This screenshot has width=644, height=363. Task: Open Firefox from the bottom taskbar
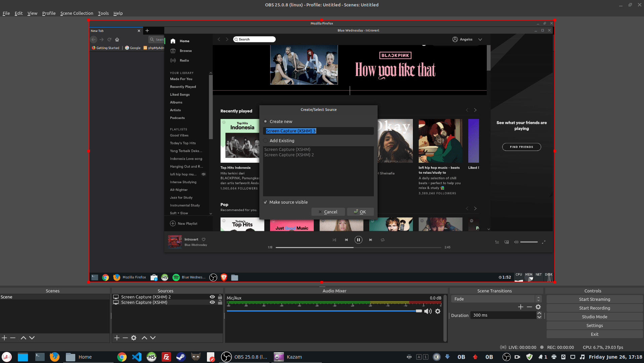54,357
